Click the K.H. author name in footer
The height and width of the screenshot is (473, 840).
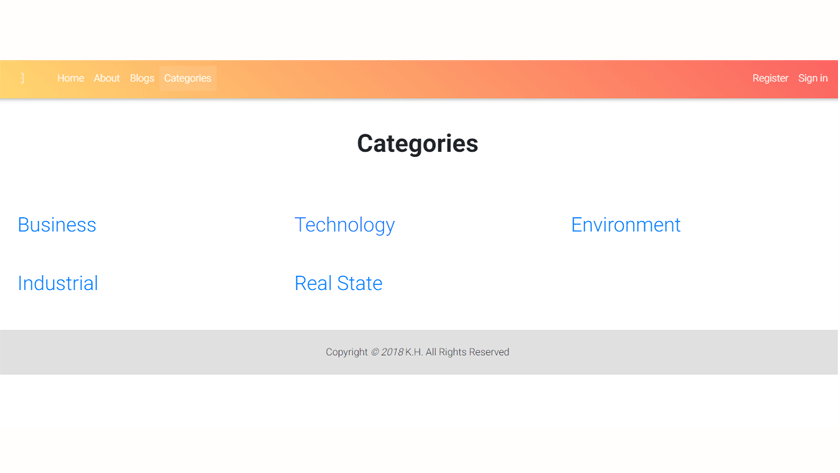[413, 352]
